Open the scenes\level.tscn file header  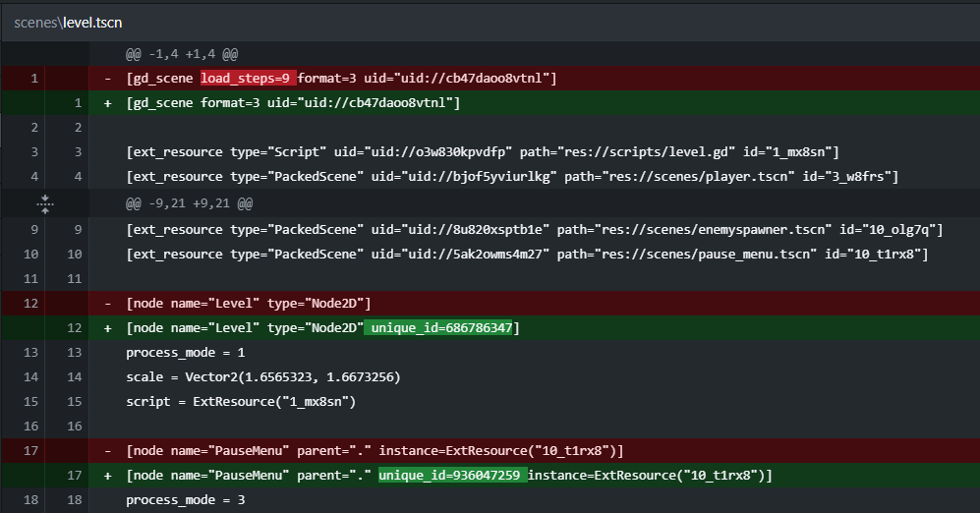click(x=68, y=24)
